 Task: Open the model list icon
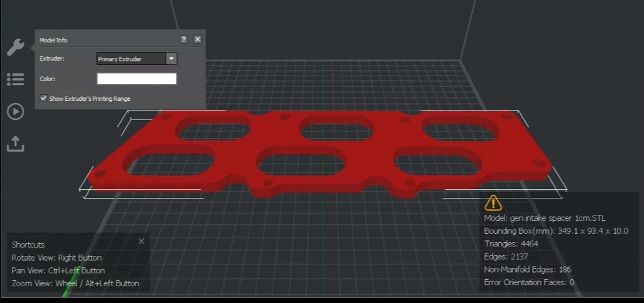pos(16,79)
